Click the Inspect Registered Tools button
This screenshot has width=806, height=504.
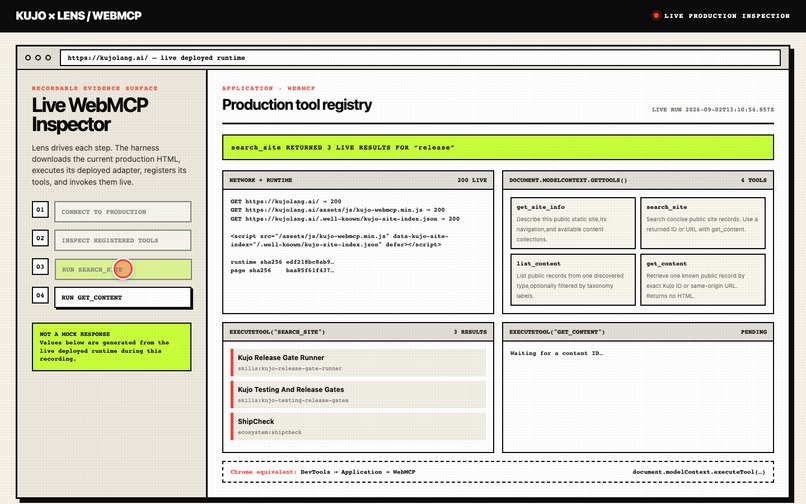pyautogui.click(x=123, y=240)
